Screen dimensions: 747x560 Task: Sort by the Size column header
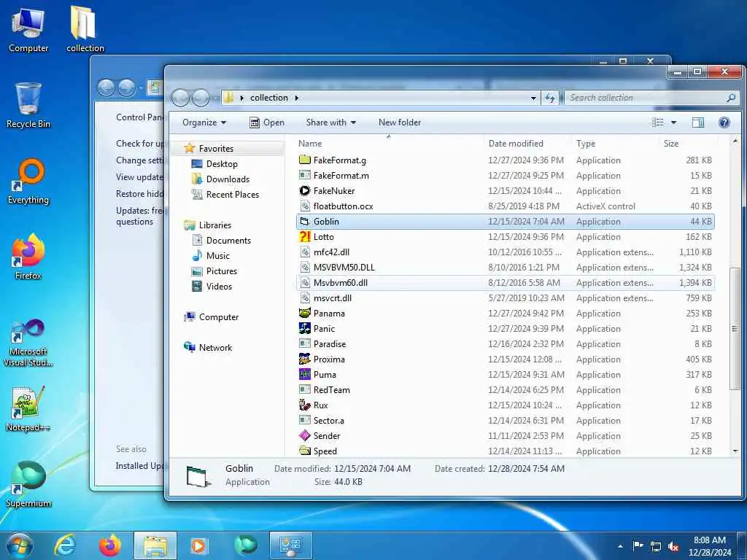pos(688,144)
